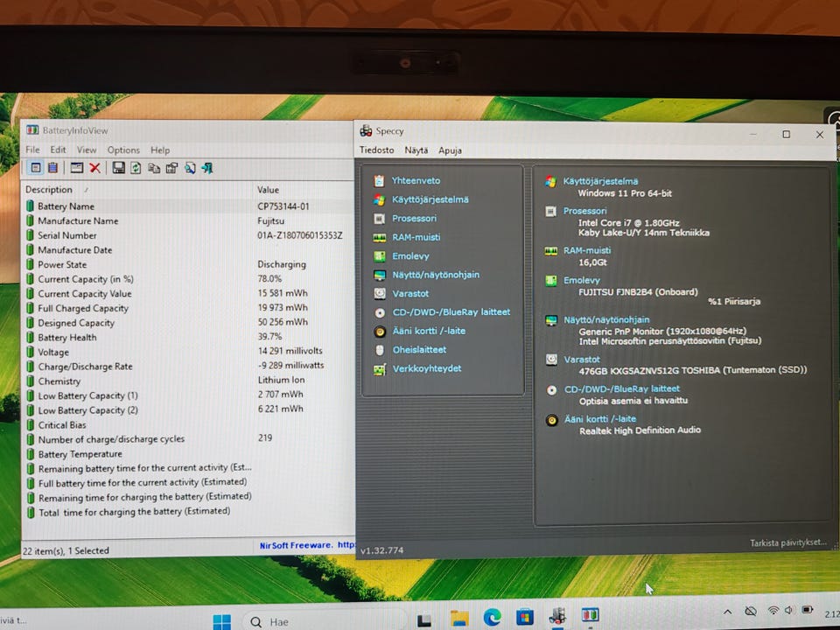
Task: Select the Charge/Discharge Rate row
Action: coord(189,367)
